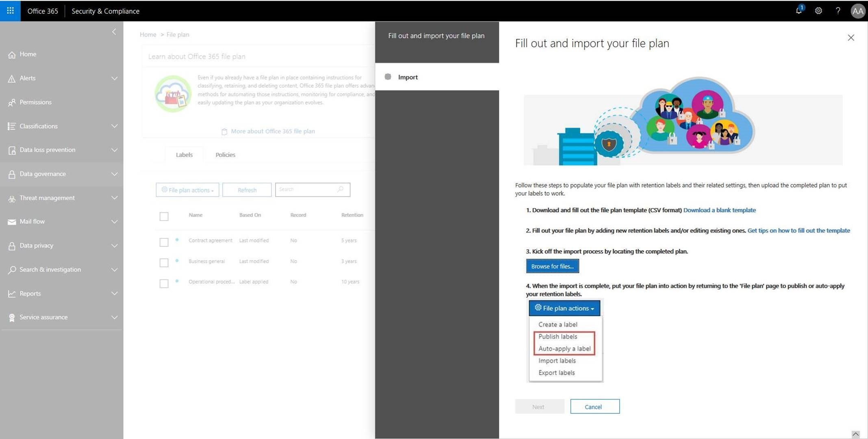This screenshot has height=439, width=868.
Task: Open the Office 365 app launcher
Action: click(10, 11)
